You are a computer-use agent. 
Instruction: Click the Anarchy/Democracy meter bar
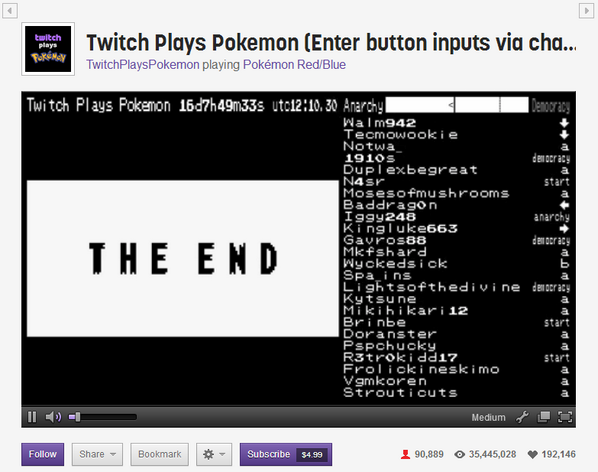(457, 105)
